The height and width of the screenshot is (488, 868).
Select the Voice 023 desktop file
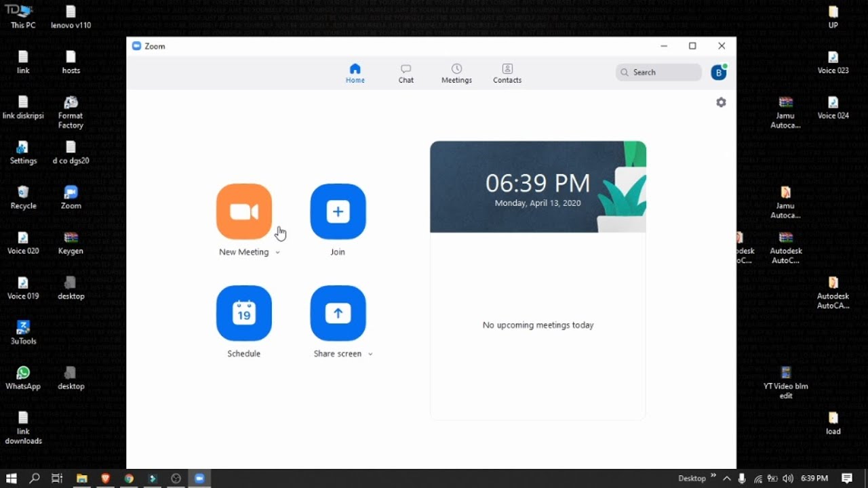833,62
